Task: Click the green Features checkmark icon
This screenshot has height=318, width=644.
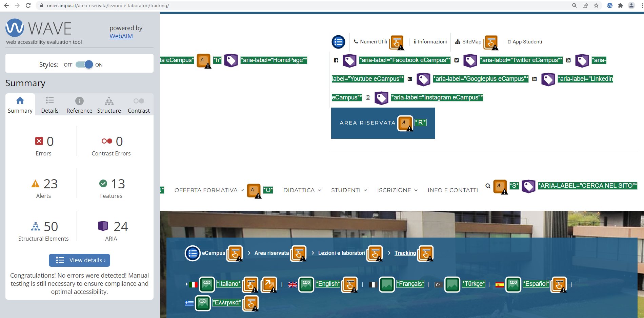Action: [x=103, y=184]
